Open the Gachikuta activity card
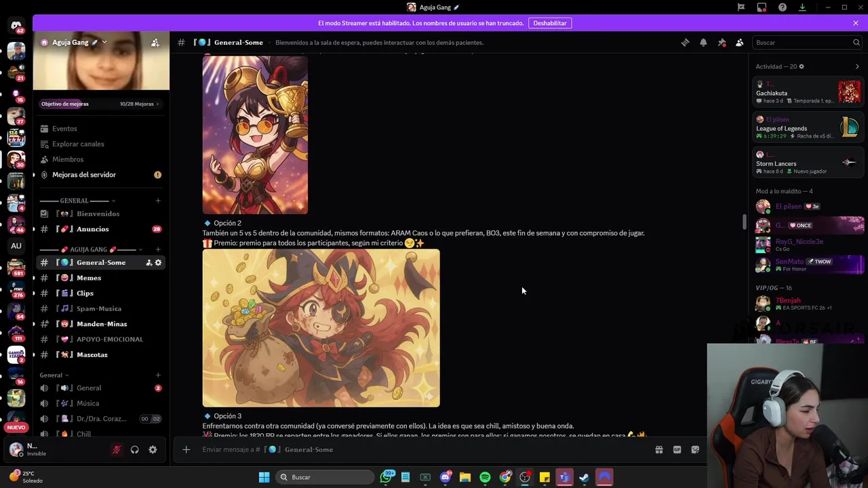The height and width of the screenshot is (488, 868). pyautogui.click(x=808, y=92)
